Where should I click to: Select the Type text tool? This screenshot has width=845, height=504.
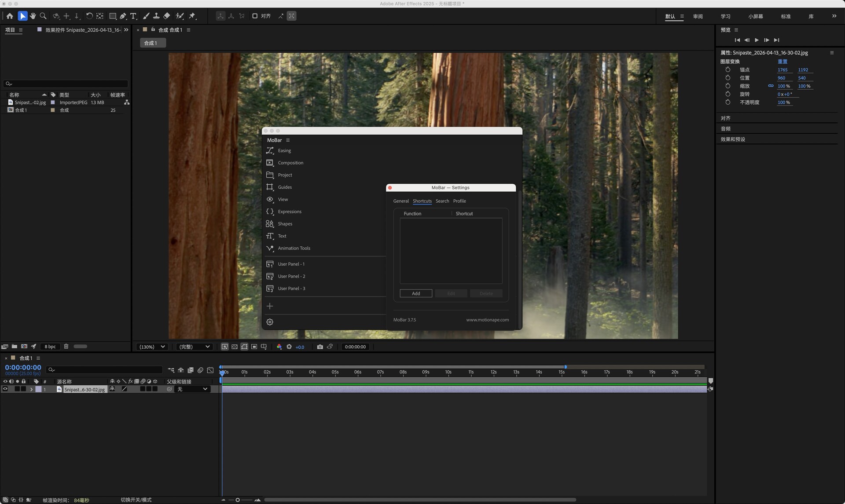point(133,16)
